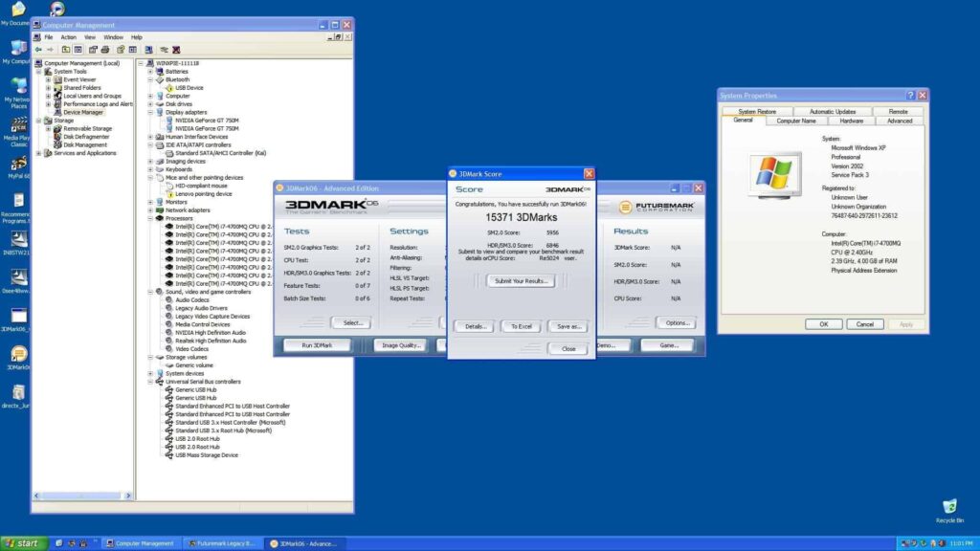Viewport: 980px width, 551px height.
Task: Open the File menu in Computer Management
Action: click(48, 37)
